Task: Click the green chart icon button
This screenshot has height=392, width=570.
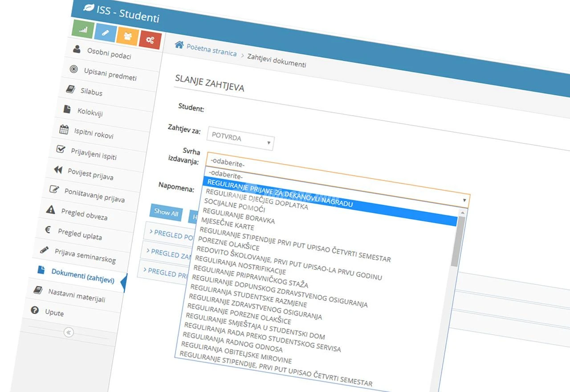Action: [83, 29]
